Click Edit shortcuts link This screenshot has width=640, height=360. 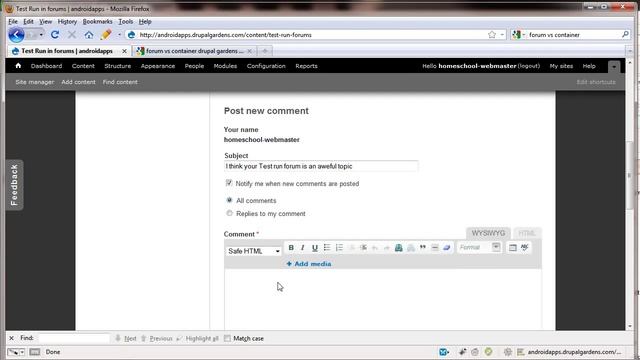pos(596,82)
